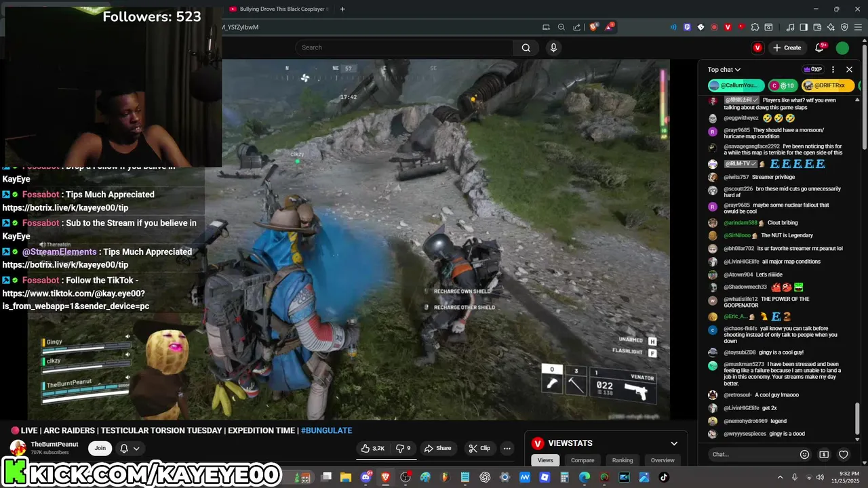This screenshot has width=868, height=488.
Task: Focus the YouTube Search field
Action: click(x=404, y=47)
